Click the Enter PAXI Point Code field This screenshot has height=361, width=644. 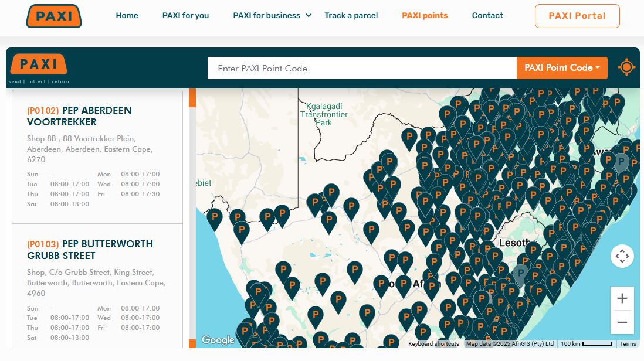tap(361, 68)
